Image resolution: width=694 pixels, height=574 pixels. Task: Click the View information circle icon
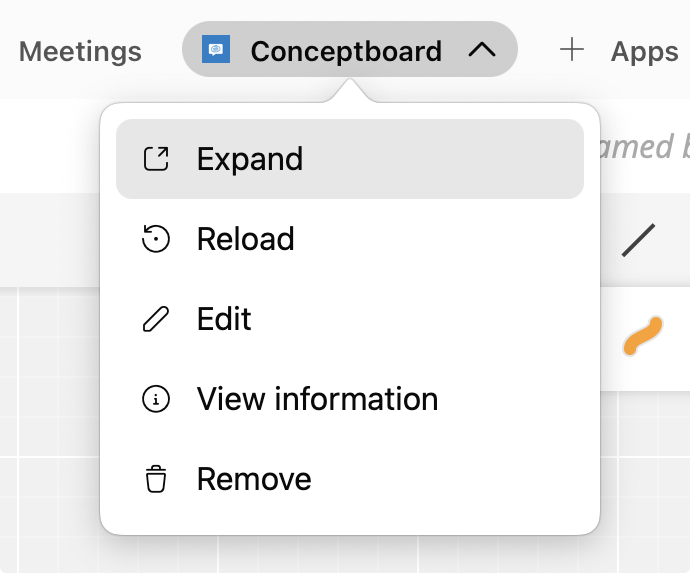[x=156, y=399]
